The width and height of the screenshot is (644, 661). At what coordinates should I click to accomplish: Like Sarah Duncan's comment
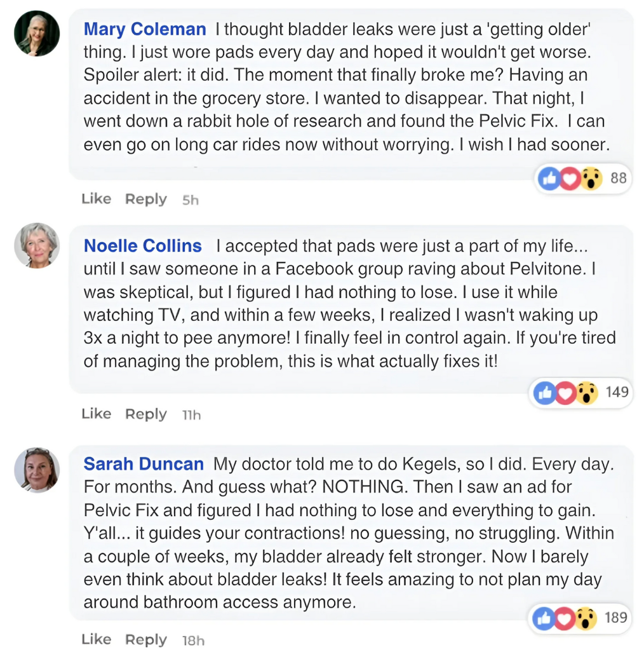pyautogui.click(x=96, y=639)
